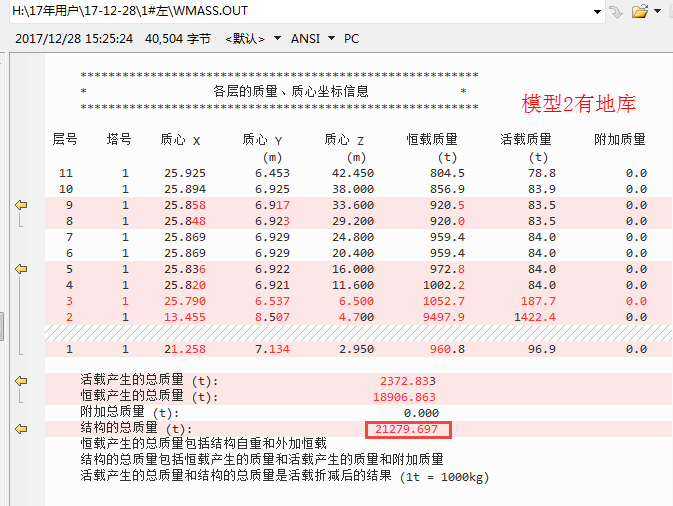Image resolution: width=673 pixels, height=506 pixels.
Task: Click the file timestamp 2017/12/28 15:25:24
Action: pyautogui.click(x=75, y=38)
